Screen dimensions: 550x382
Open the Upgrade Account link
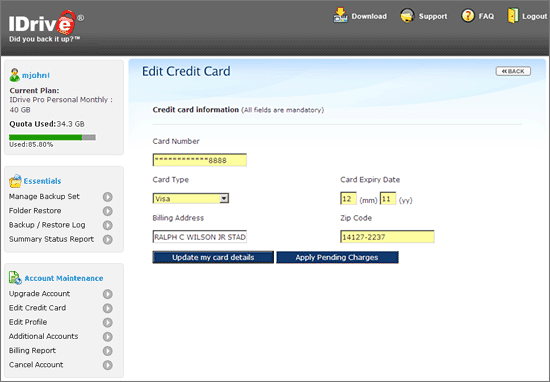[39, 294]
